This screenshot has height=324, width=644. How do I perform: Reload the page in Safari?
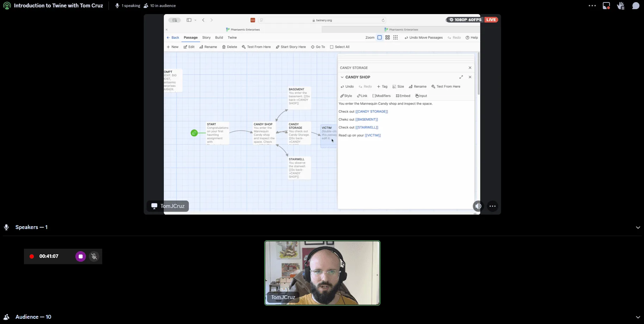(x=383, y=20)
